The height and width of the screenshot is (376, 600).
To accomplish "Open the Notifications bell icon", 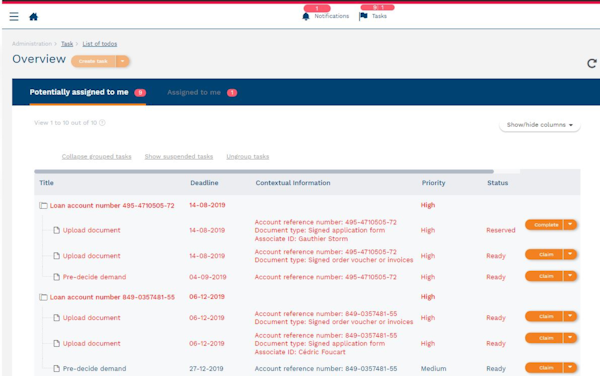I will tap(306, 16).
